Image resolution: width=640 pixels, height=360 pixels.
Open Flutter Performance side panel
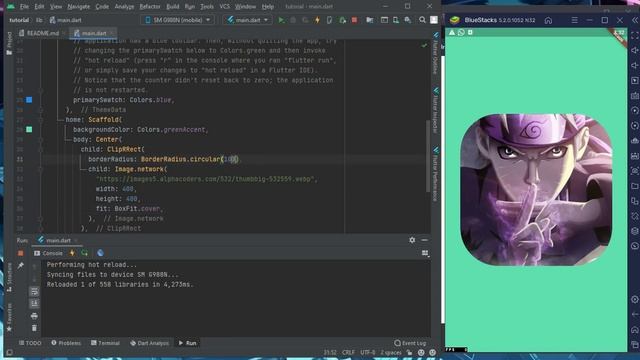(x=436, y=175)
